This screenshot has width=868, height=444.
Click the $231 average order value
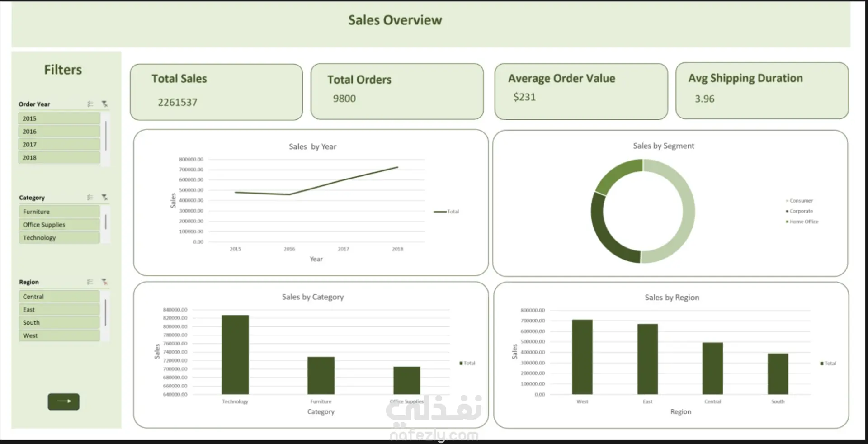pos(524,97)
